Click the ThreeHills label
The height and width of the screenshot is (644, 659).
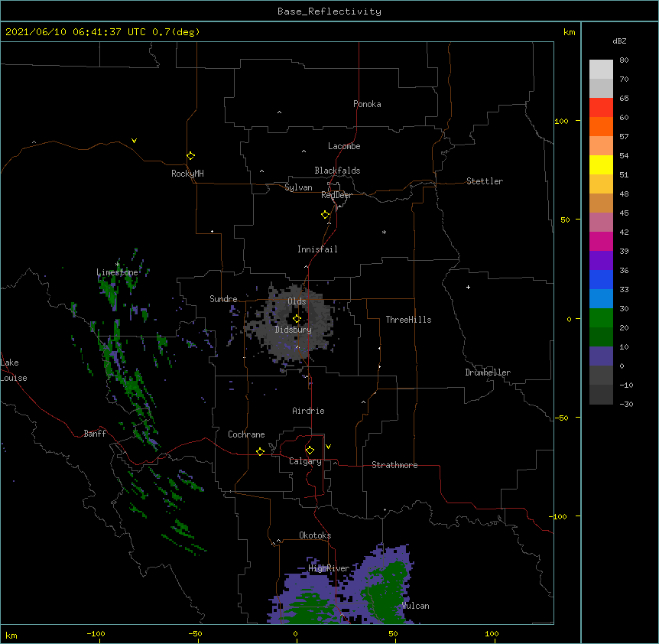[408, 320]
